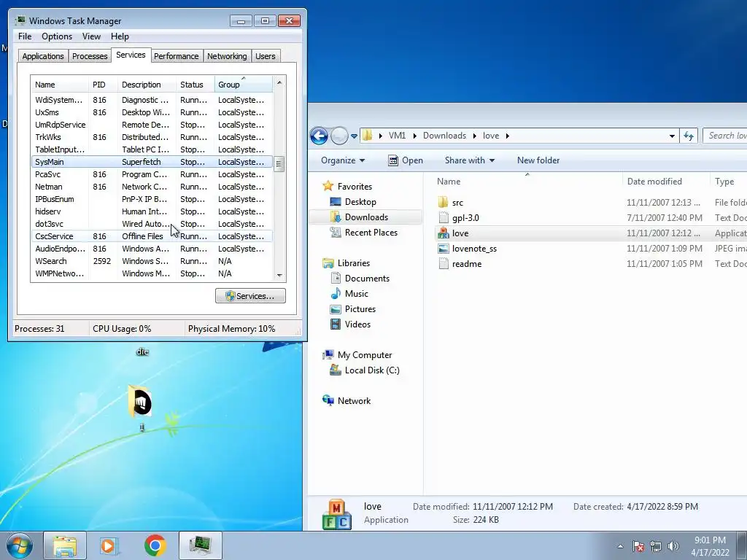Viewport: 747px width, 560px height.
Task: Click the Explorer search box
Action: point(726,136)
